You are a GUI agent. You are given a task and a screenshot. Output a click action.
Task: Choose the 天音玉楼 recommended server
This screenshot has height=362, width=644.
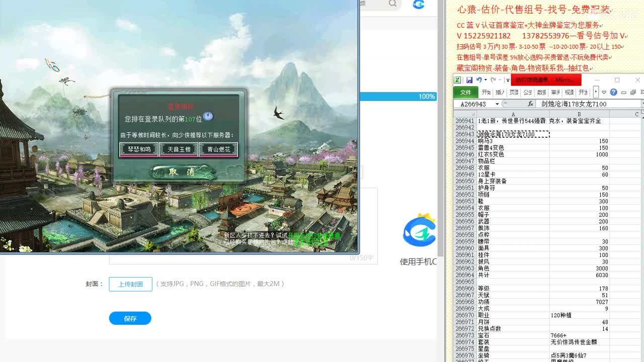[179, 149]
